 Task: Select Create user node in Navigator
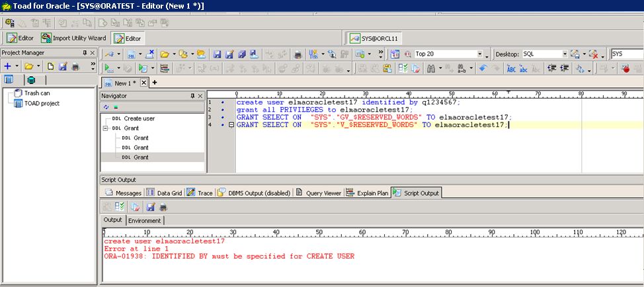coord(134,118)
